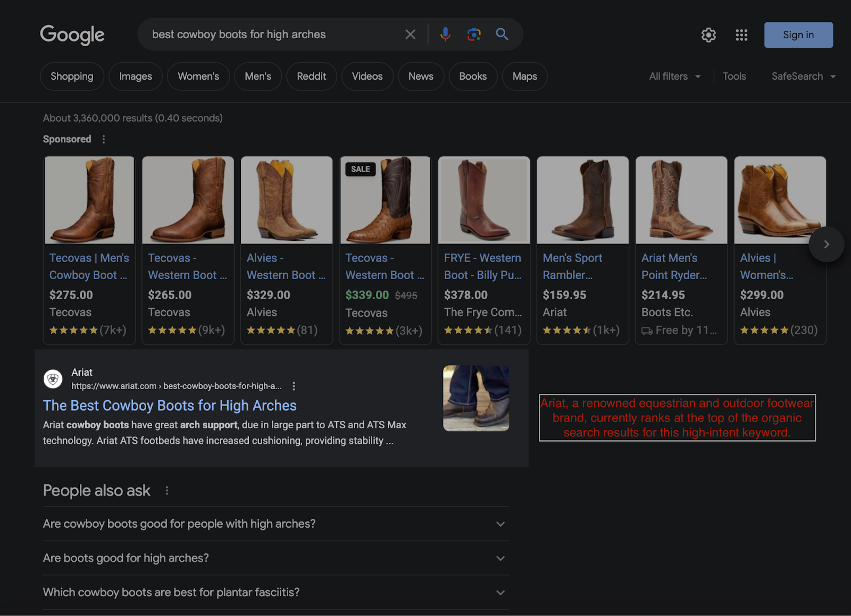Screen dimensions: 851x616
Task: Switch to the Shopping filter tab
Action: (x=72, y=77)
